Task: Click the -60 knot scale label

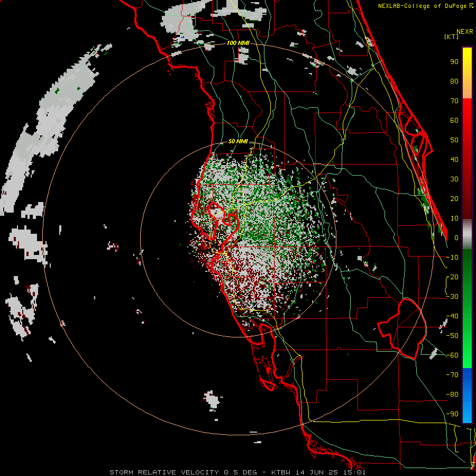Action: click(x=452, y=355)
